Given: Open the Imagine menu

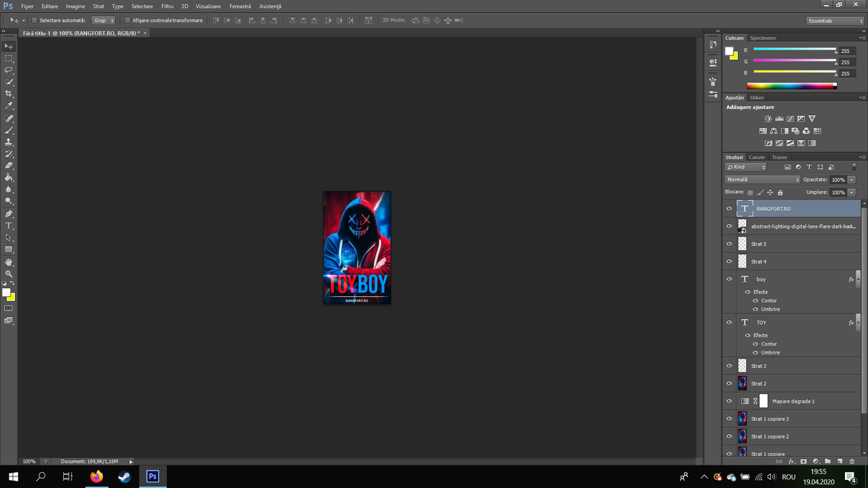Looking at the screenshot, I should point(75,6).
